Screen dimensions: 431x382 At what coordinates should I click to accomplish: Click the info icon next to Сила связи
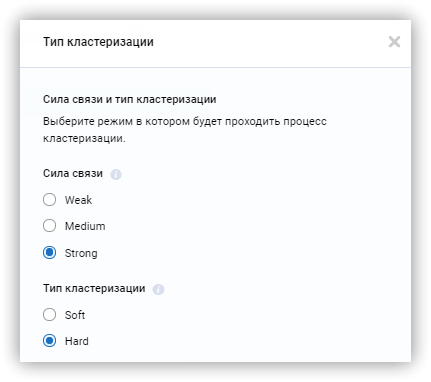pos(116,174)
